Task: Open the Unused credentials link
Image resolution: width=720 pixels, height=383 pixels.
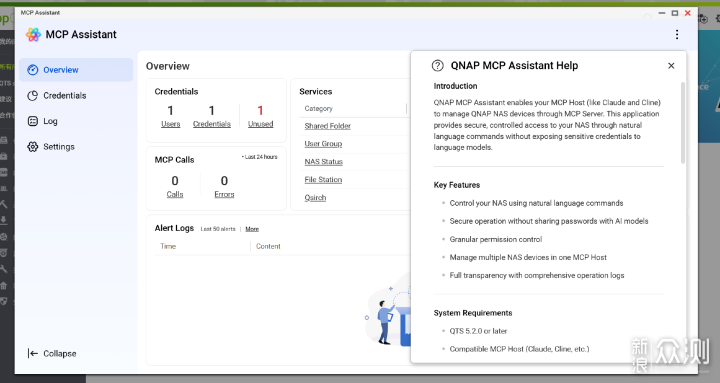Action: (x=260, y=124)
